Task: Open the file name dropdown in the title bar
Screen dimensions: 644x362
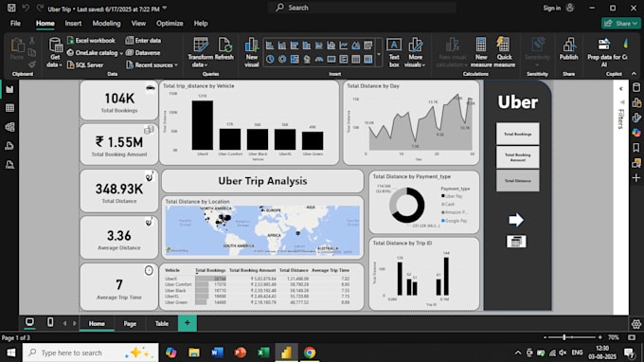Action: [x=165, y=9]
